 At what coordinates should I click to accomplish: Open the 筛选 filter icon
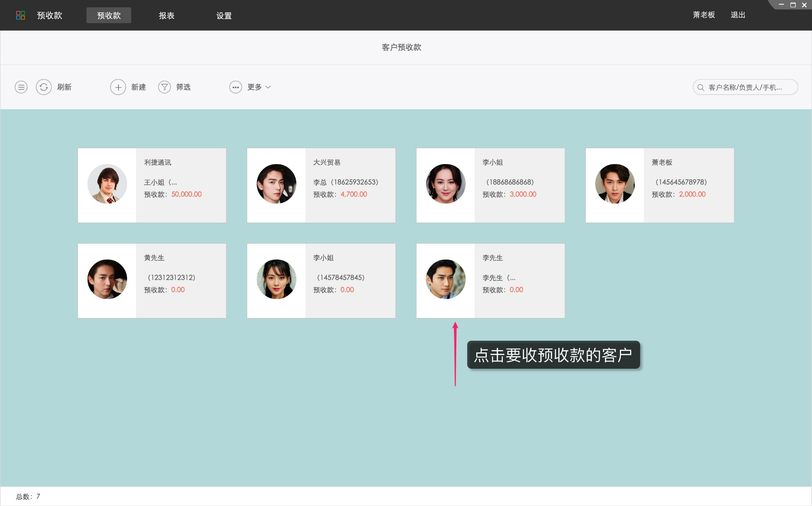[x=164, y=87]
